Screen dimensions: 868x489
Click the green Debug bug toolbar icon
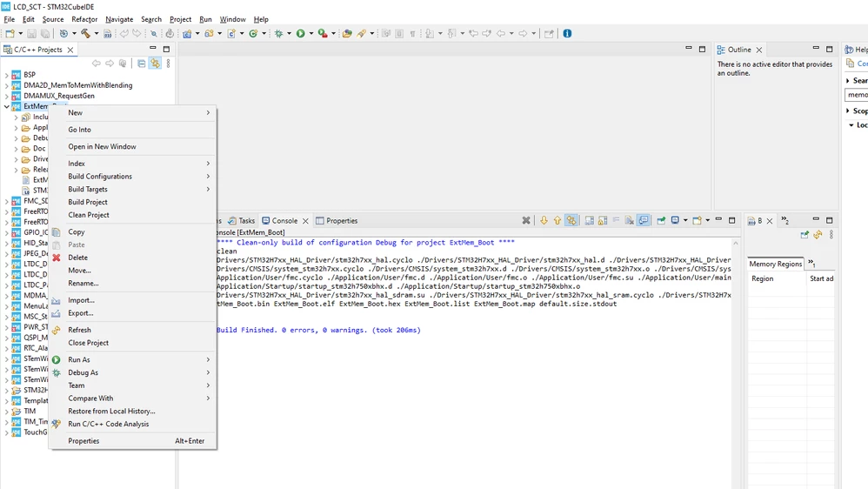(279, 34)
